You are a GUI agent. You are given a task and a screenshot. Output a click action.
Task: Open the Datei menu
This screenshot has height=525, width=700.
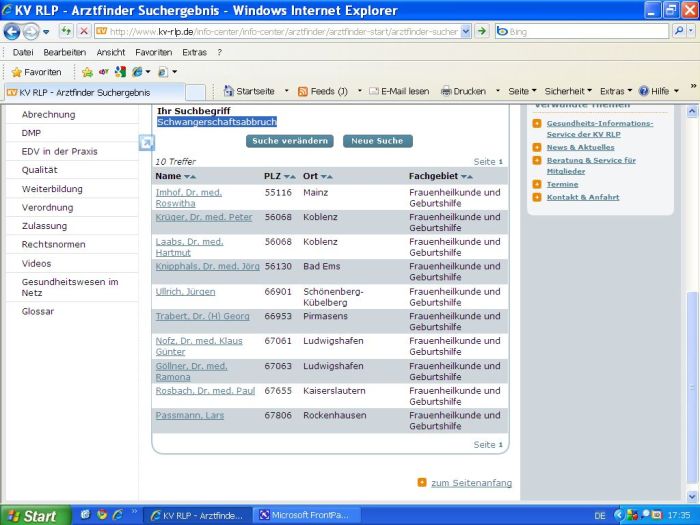23,52
